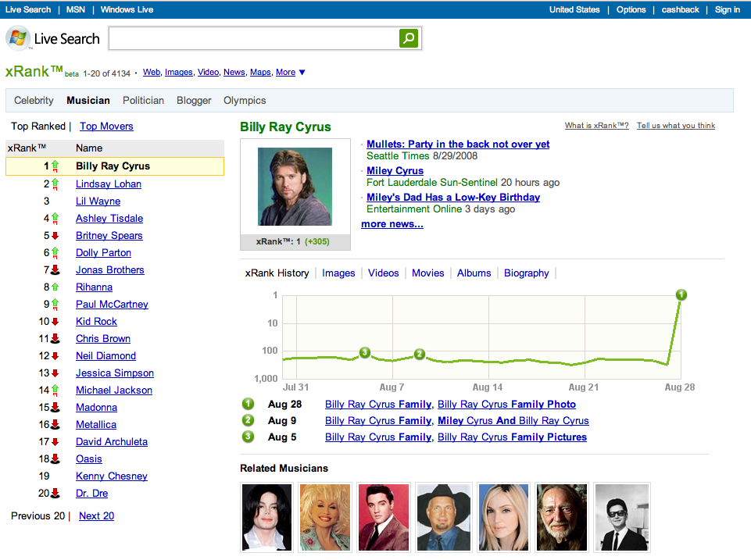Select the Top Movers link

106,126
